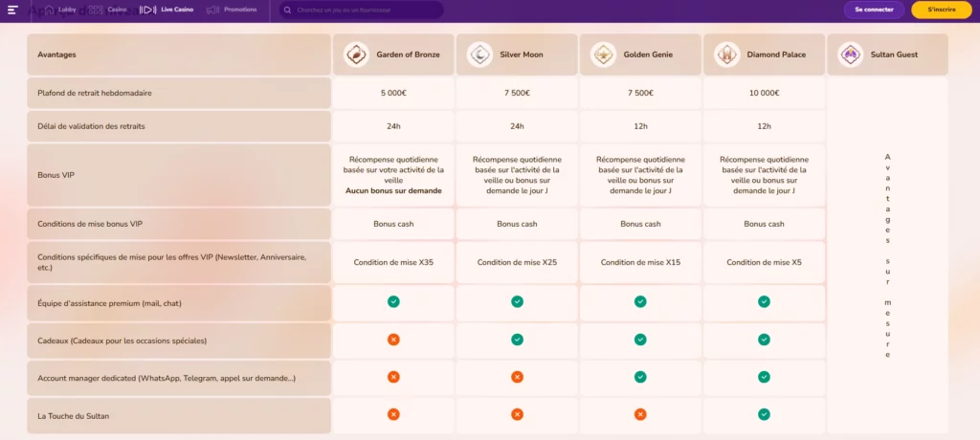This screenshot has width=980, height=440.
Task: Click the Promotions megaphone icon
Action: (212, 10)
